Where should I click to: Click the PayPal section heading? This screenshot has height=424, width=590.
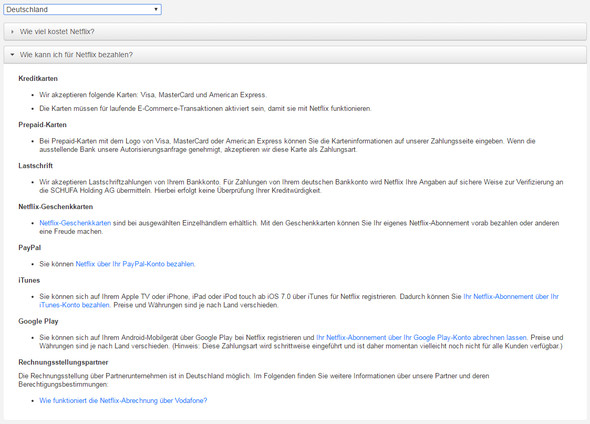pyautogui.click(x=30, y=248)
